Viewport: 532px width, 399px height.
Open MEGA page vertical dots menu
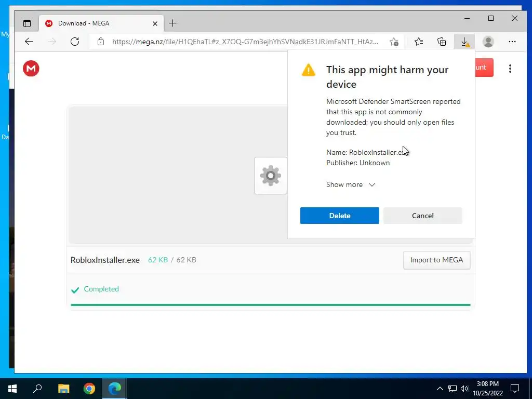[x=510, y=69]
